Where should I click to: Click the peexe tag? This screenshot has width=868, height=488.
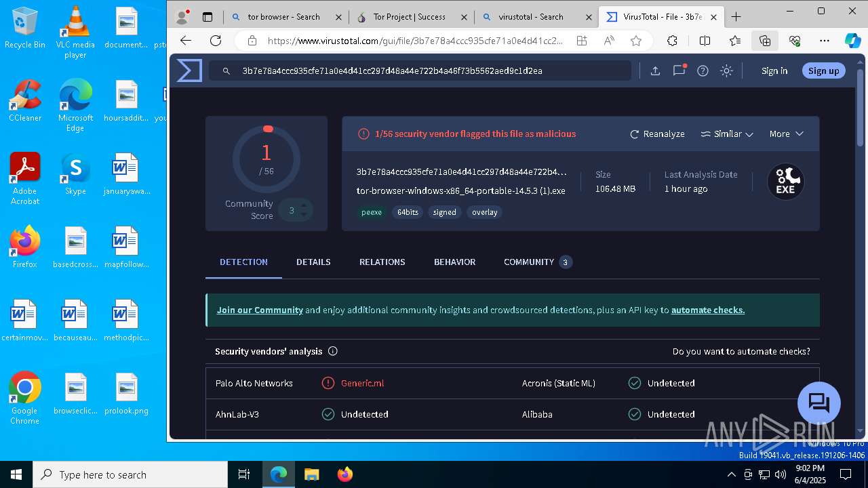pos(371,212)
